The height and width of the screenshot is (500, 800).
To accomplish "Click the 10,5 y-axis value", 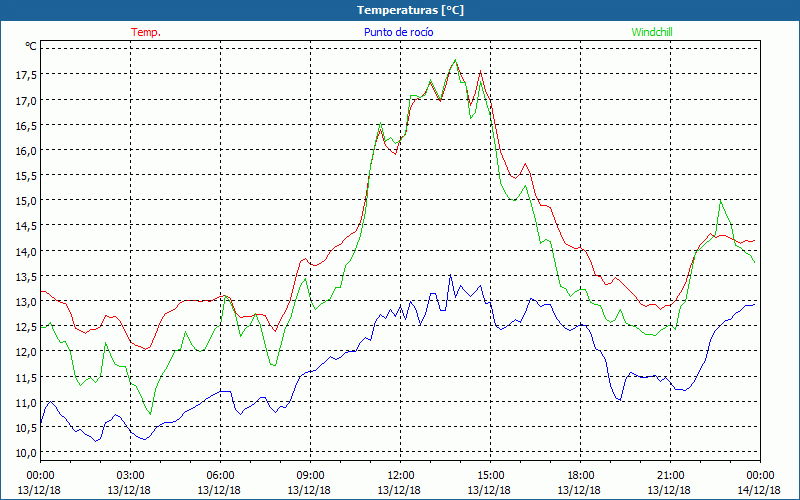I will [x=26, y=428].
